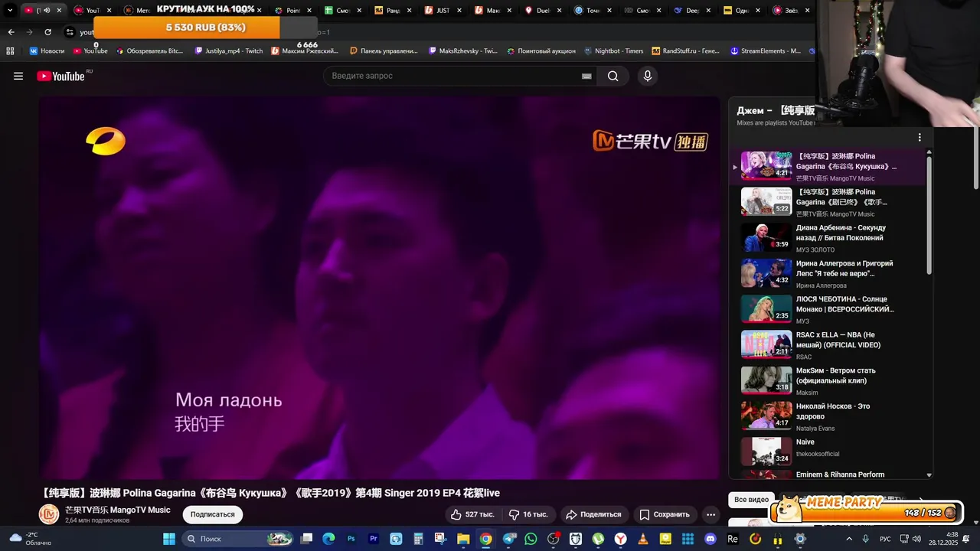Image resolution: width=980 pixels, height=551 pixels.
Task: Open MangoTV Music channel name link
Action: coord(118,510)
